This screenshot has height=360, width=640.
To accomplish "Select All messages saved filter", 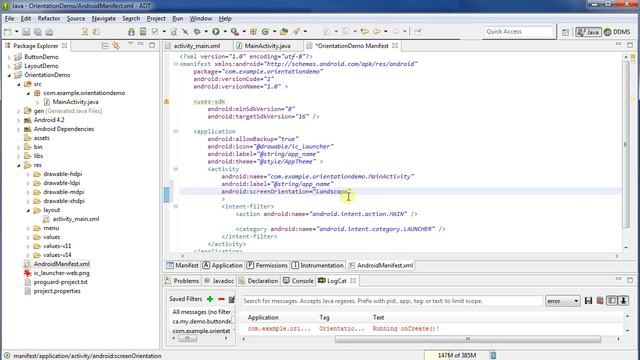I will point(201,312).
